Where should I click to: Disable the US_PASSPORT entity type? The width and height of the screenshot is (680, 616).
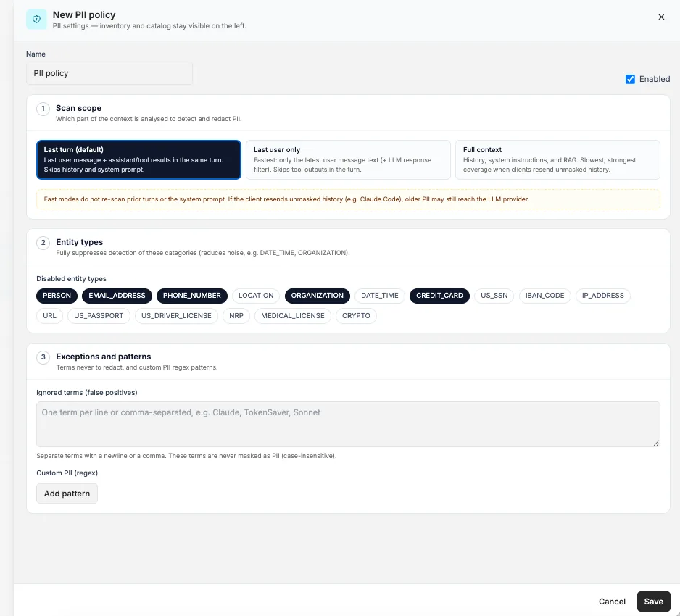point(99,316)
